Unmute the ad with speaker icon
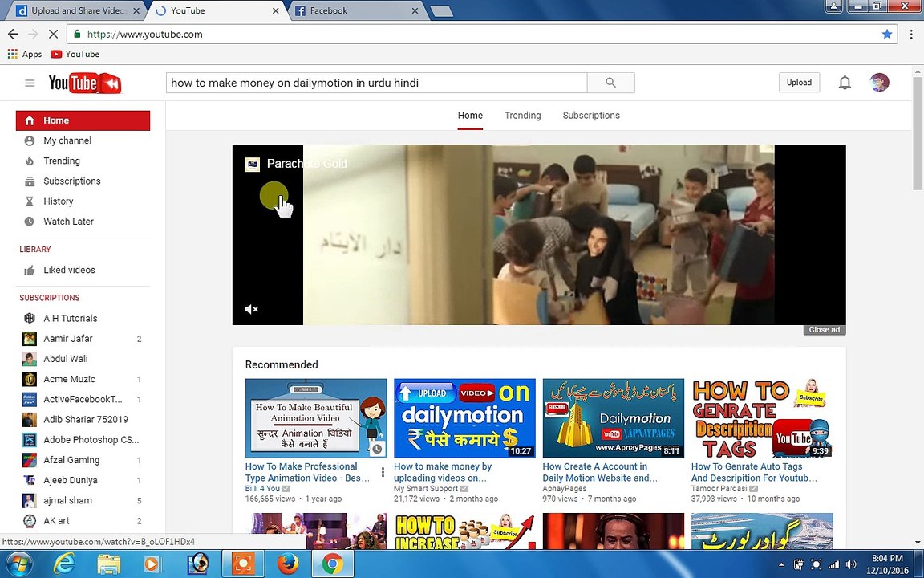Screen dimensions: 924x578 (251, 309)
